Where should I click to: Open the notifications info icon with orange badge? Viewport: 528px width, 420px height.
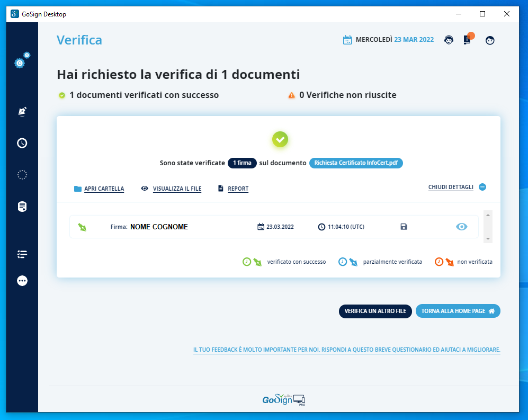[467, 40]
